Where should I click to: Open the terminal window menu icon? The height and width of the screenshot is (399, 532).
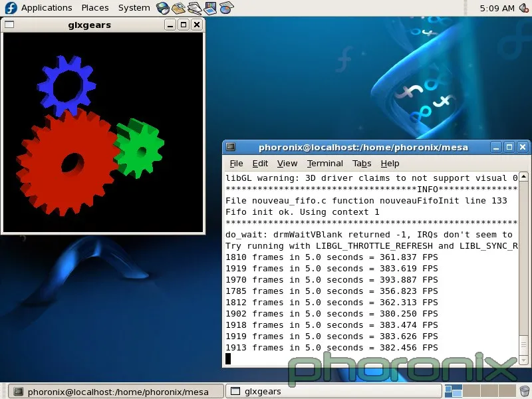point(231,147)
